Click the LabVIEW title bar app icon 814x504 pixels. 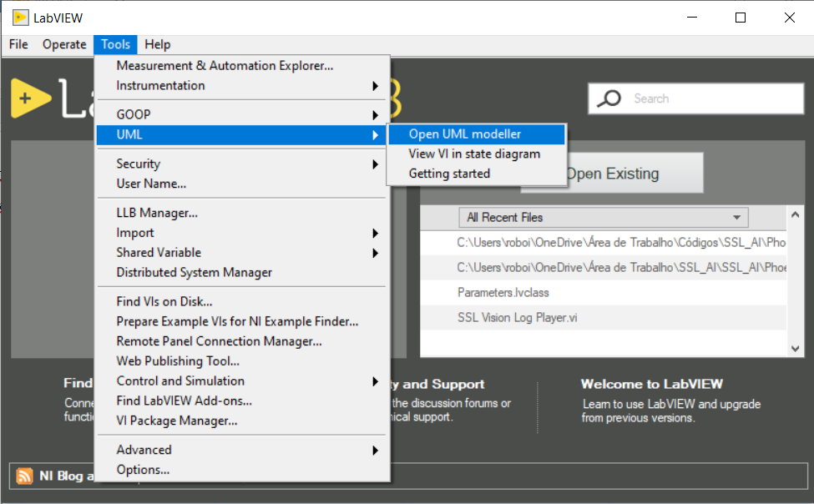click(x=20, y=18)
